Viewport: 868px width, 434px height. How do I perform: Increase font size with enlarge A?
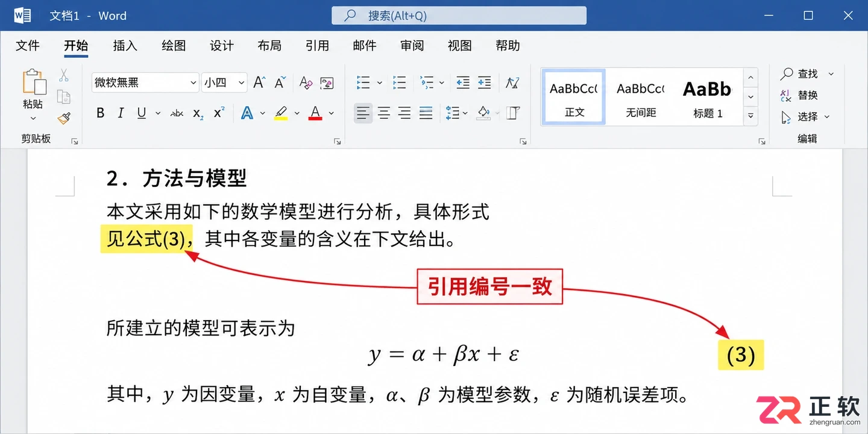click(259, 83)
